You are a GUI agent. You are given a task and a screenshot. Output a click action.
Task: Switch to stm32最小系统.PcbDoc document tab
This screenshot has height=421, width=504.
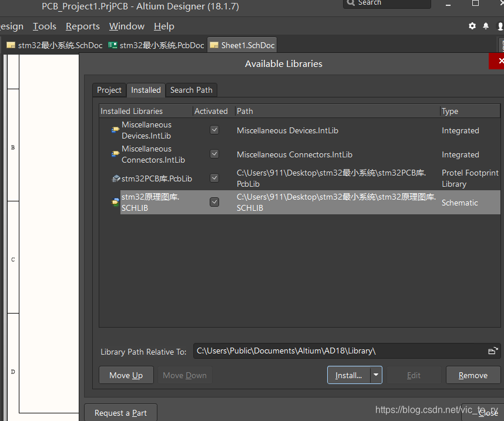tap(156, 45)
